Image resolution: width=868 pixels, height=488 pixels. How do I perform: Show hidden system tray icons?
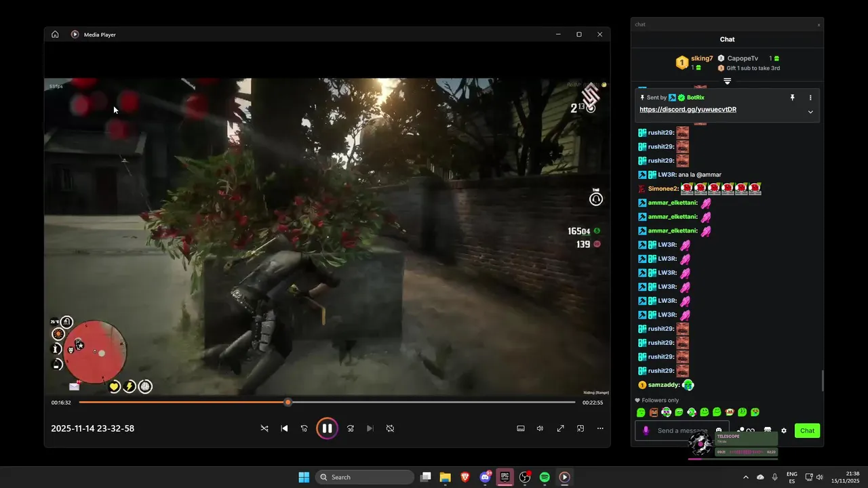746,477
